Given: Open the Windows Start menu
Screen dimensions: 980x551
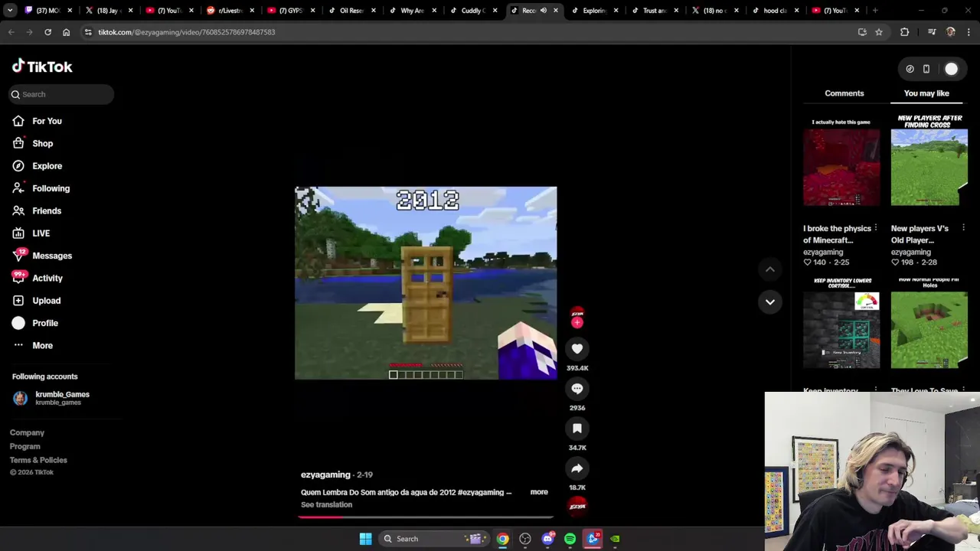Looking at the screenshot, I should [365, 539].
